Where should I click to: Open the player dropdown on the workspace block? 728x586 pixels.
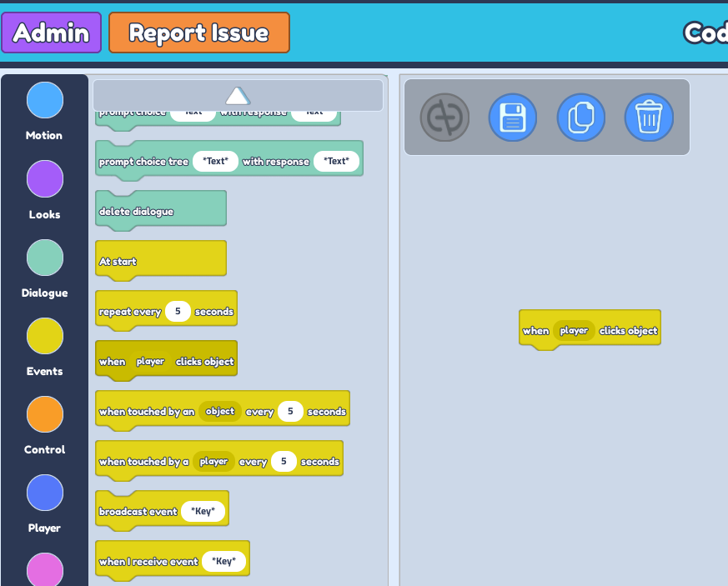coord(574,330)
